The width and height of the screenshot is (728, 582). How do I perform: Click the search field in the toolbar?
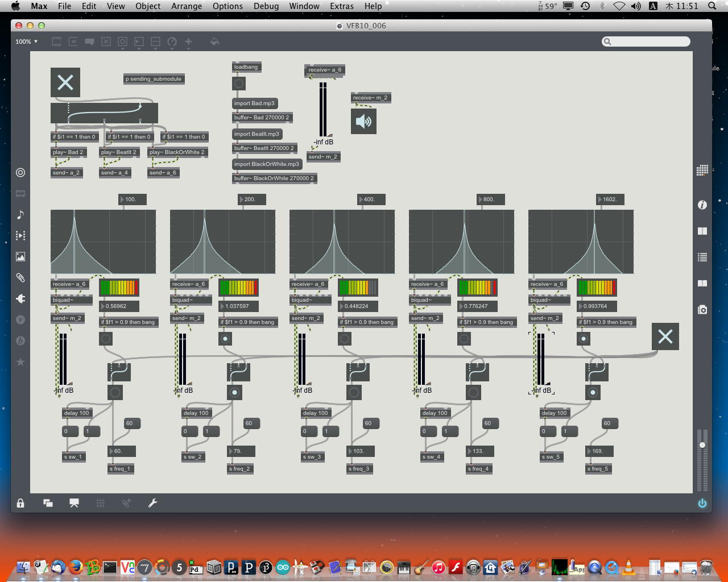point(646,41)
